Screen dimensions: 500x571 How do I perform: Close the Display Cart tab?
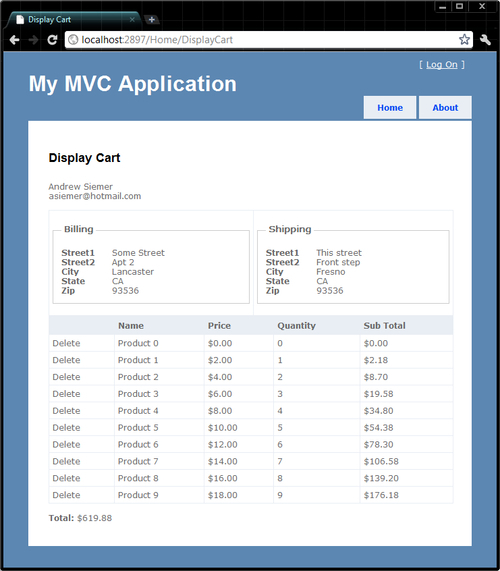132,20
